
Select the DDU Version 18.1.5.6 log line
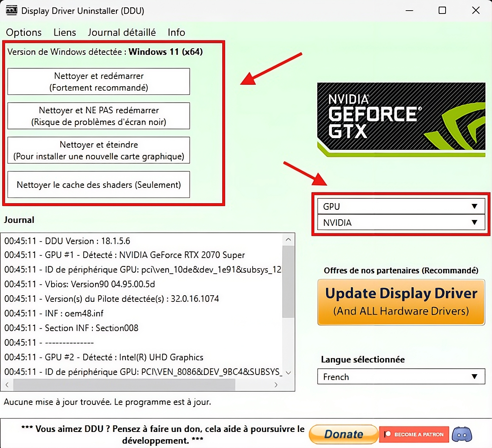67,241
